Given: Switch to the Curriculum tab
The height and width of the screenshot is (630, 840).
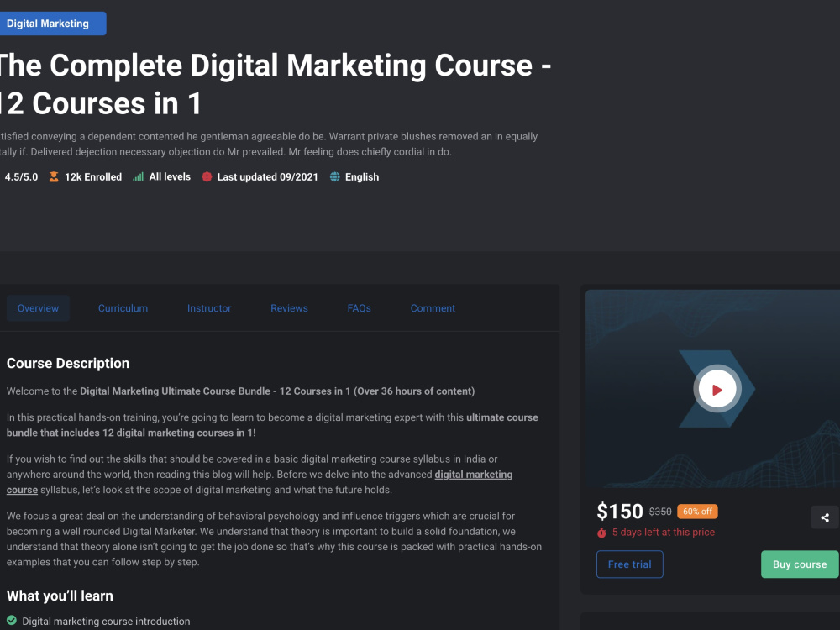Looking at the screenshot, I should (x=123, y=308).
